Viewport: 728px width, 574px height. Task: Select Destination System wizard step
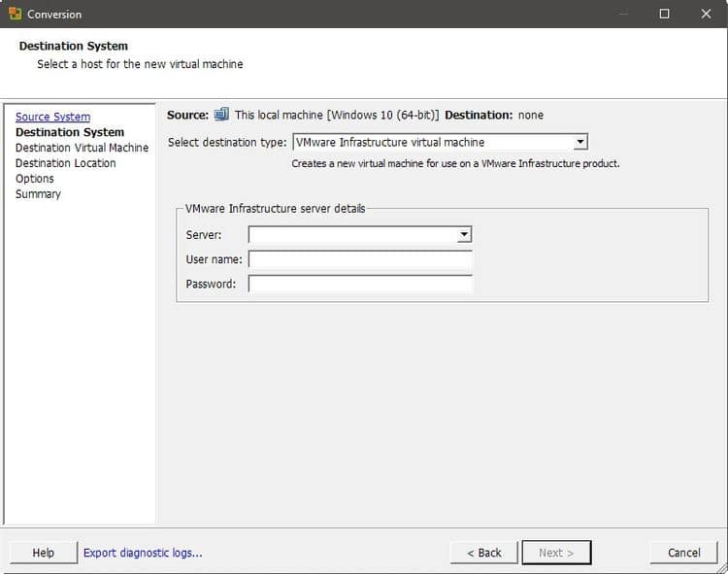pyautogui.click(x=70, y=132)
